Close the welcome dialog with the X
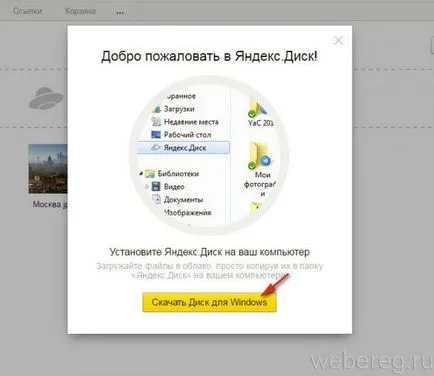 coord(338,41)
